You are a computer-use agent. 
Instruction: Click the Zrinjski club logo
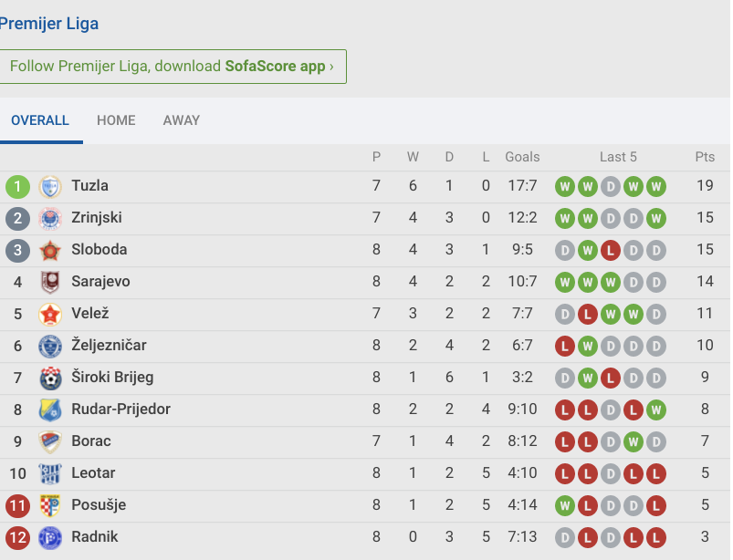pos(50,218)
